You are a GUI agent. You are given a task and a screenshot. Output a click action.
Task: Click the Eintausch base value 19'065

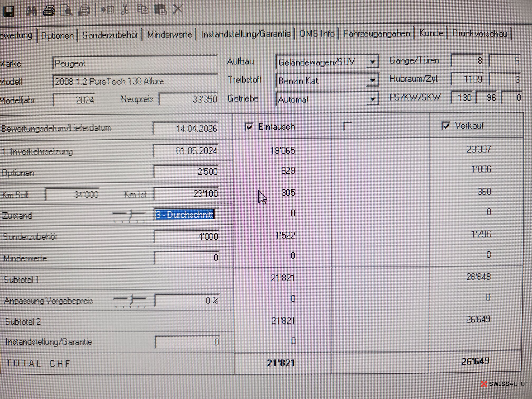click(283, 150)
